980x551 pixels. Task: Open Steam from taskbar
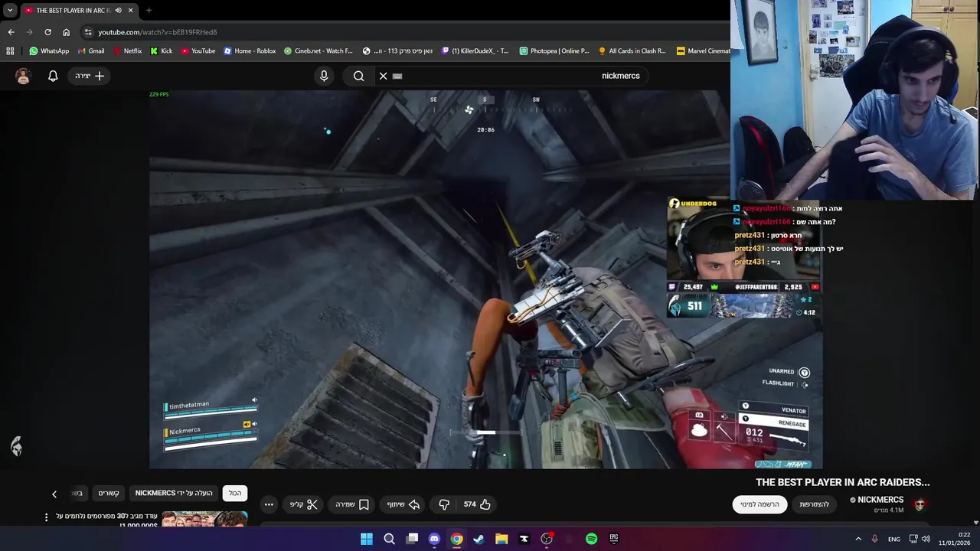coord(479,539)
